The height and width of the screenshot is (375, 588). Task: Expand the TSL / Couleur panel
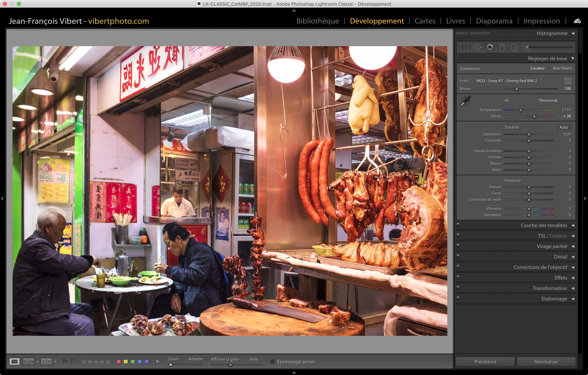click(573, 236)
